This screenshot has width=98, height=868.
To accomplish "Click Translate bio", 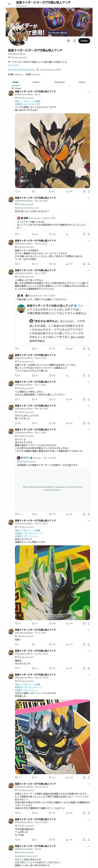I will tap(14, 65).
